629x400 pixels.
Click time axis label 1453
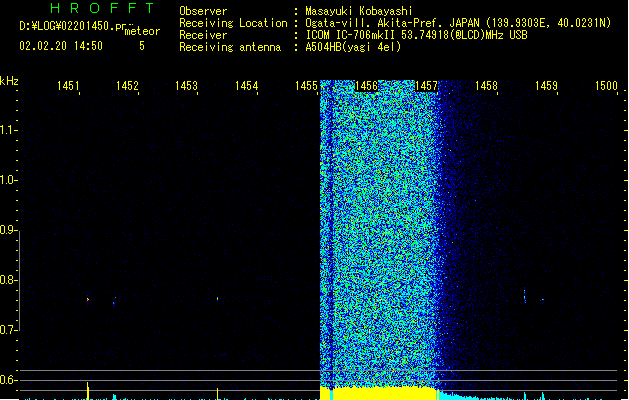187,85
